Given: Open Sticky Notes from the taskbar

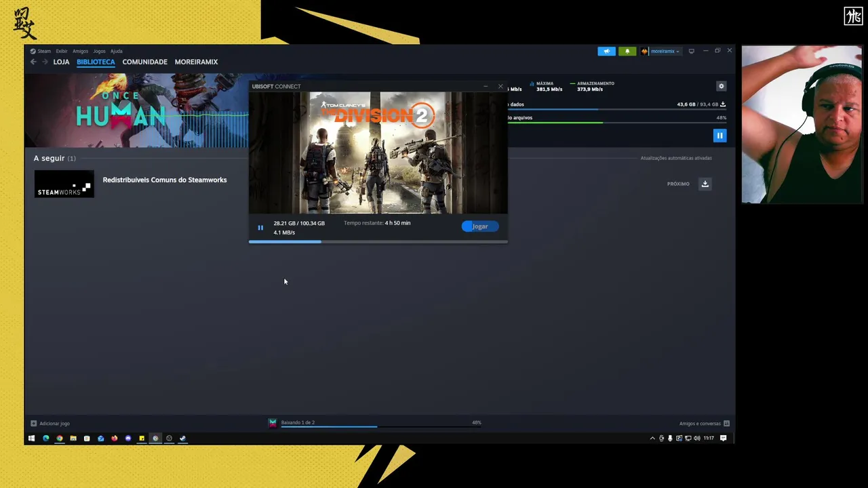Looking at the screenshot, I should coord(142,438).
